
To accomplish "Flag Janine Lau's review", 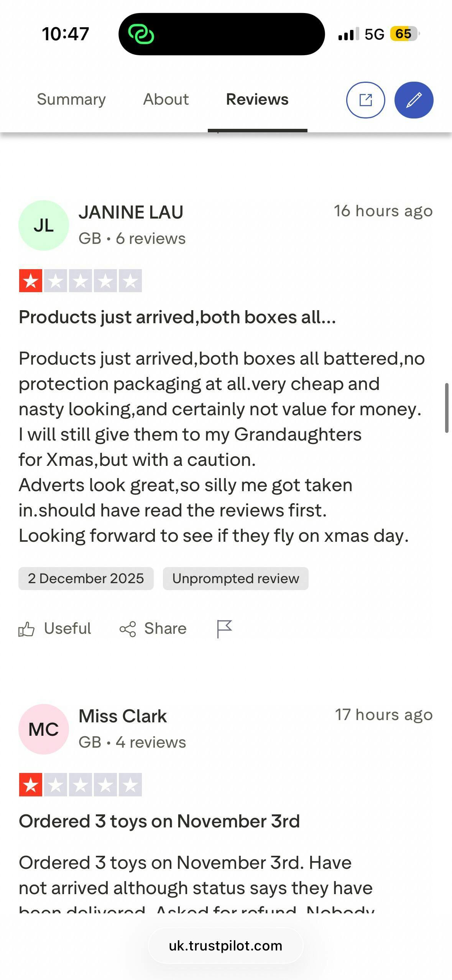I will (224, 629).
